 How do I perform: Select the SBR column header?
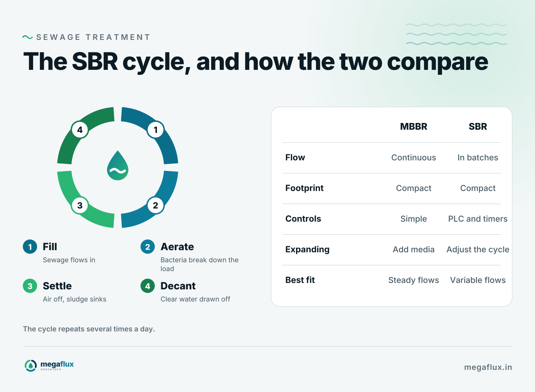tap(478, 127)
